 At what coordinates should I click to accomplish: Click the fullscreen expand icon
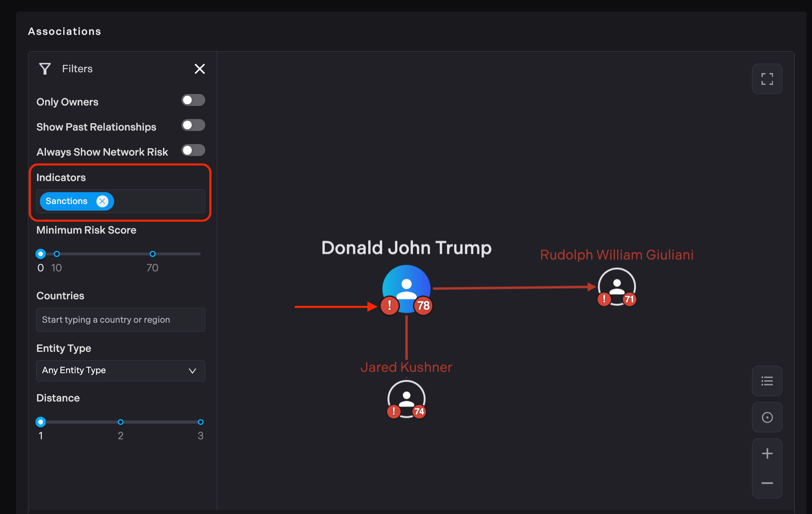[x=767, y=79]
